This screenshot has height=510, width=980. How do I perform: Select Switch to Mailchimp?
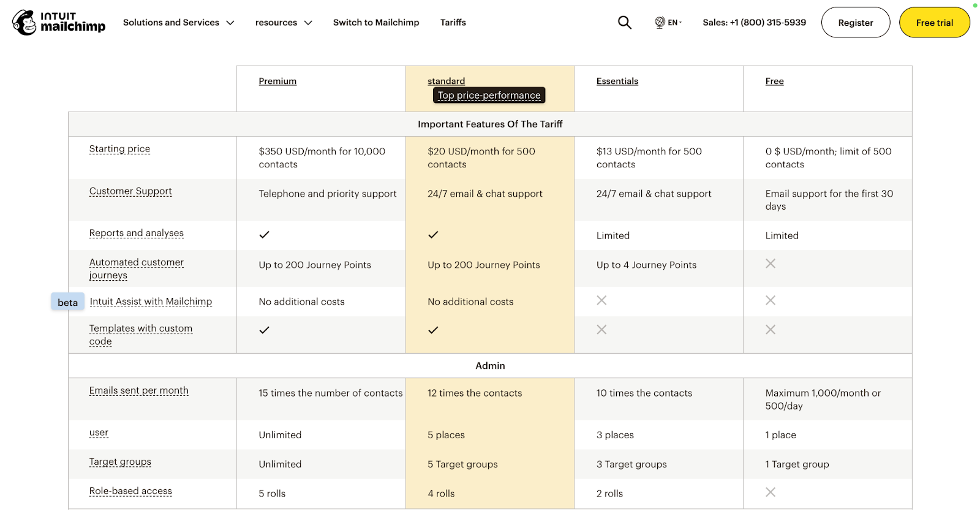coord(375,22)
